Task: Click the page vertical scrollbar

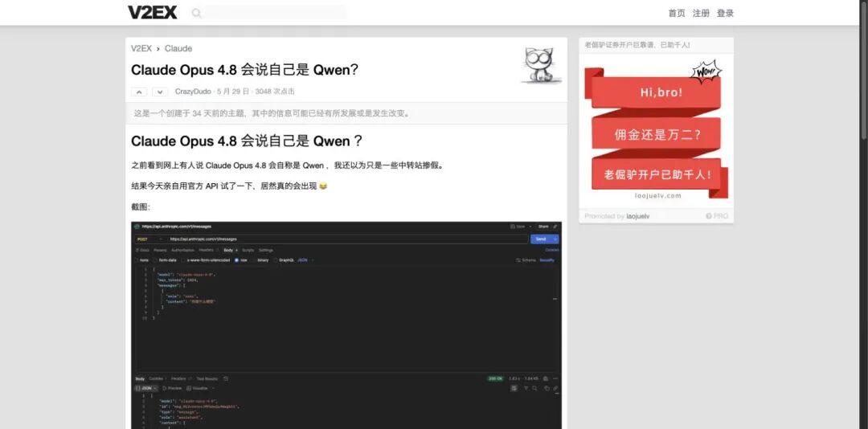Action: click(x=864, y=69)
